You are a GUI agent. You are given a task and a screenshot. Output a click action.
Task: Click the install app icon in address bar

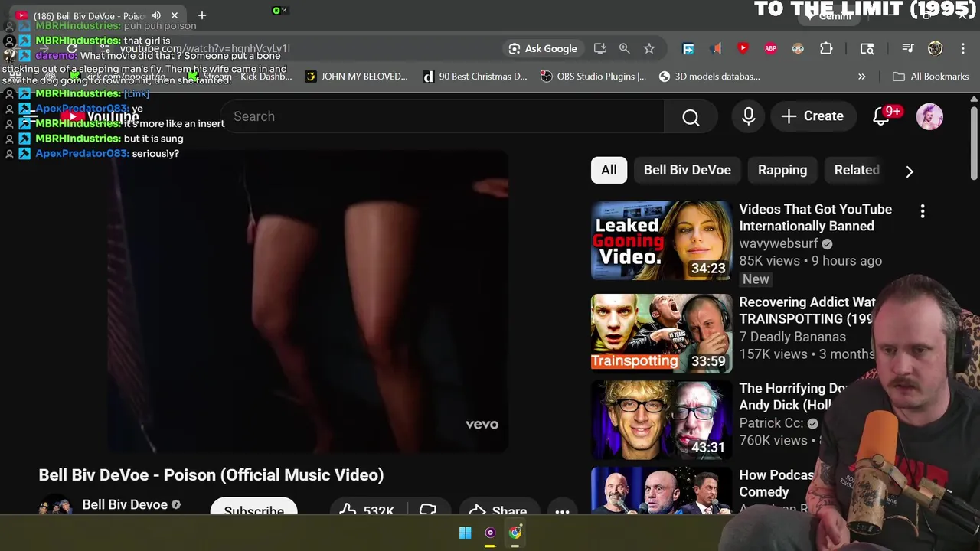tap(600, 48)
